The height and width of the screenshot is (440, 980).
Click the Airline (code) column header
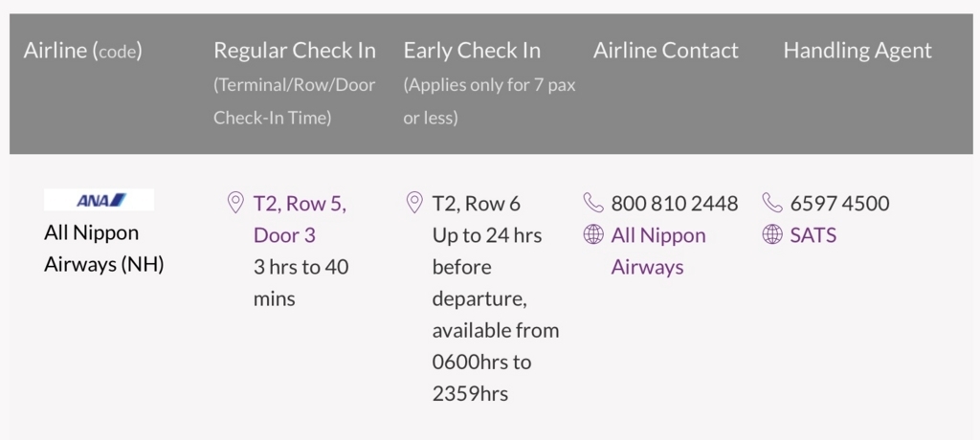pyautogui.click(x=83, y=51)
